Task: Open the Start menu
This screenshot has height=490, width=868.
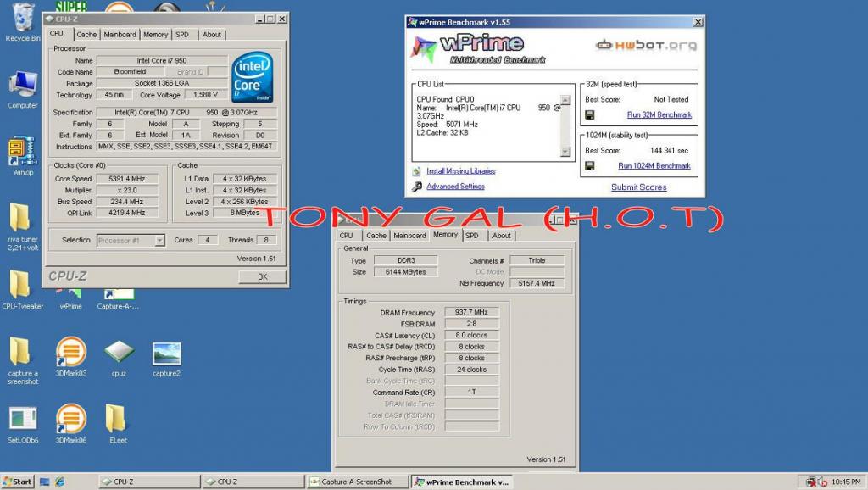Action: [x=17, y=482]
